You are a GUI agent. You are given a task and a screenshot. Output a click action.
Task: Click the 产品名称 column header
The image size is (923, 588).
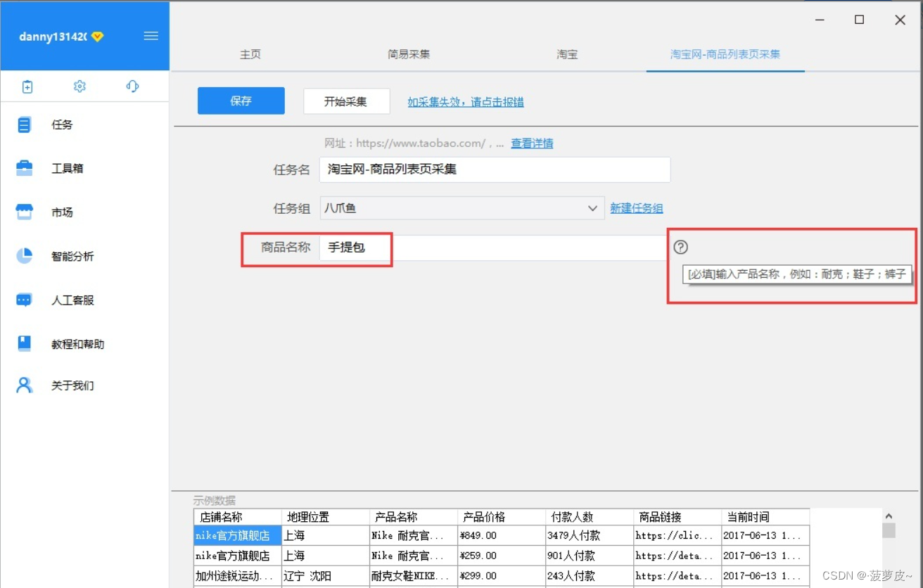414,517
